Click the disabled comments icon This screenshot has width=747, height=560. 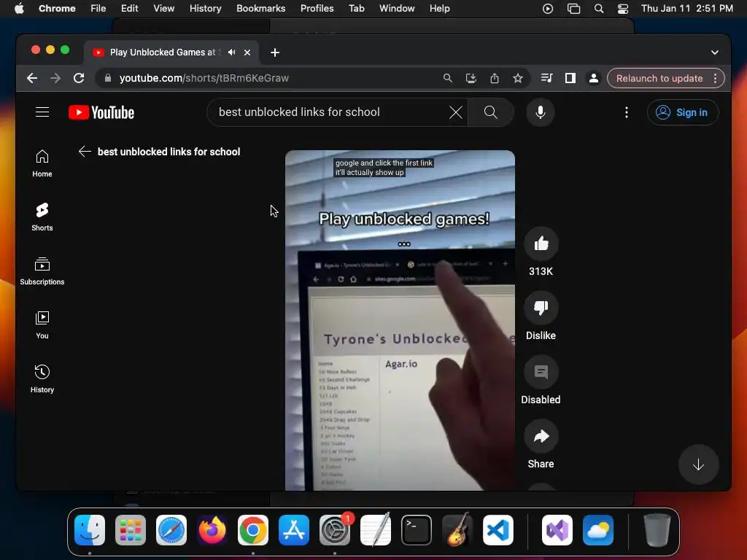(541, 372)
